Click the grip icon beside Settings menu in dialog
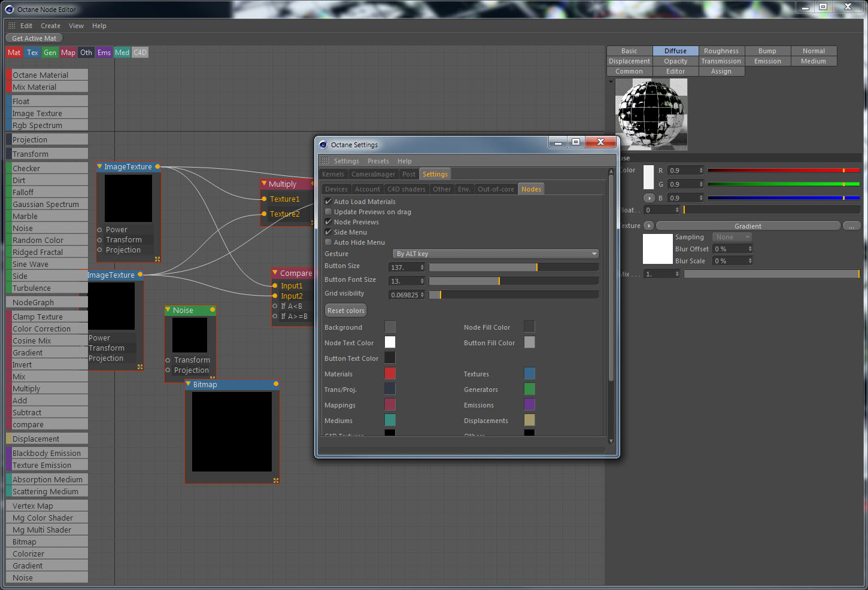Screen dimensions: 868x590 [x=325, y=160]
